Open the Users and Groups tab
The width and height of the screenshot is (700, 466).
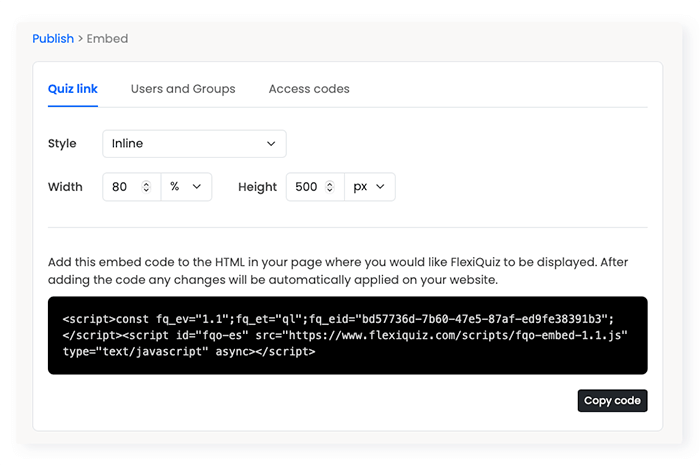(x=183, y=89)
